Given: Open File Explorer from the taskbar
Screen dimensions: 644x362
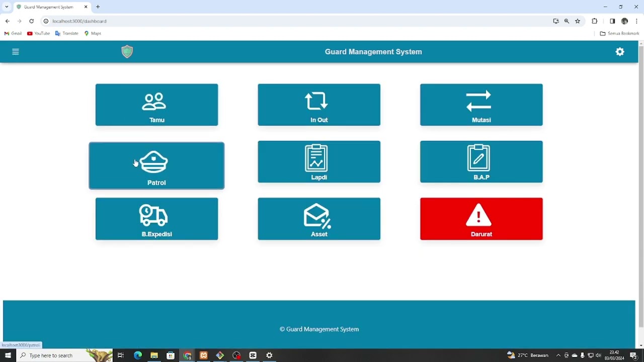Looking at the screenshot, I should point(154,355).
